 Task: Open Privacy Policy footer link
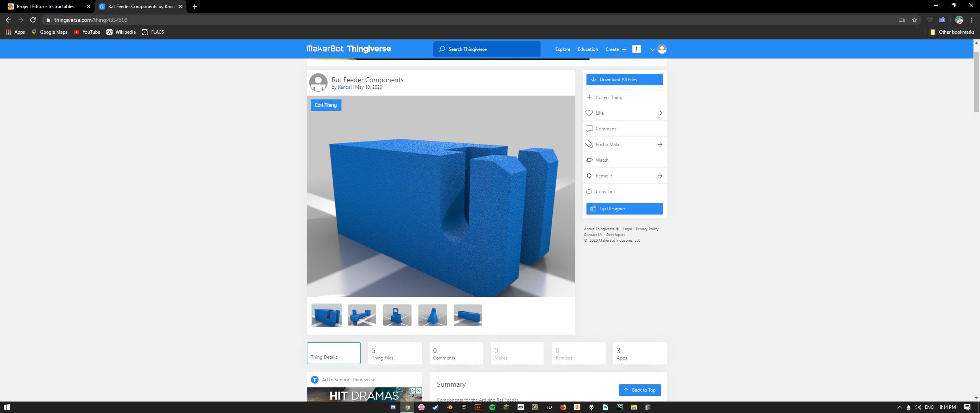click(x=647, y=229)
